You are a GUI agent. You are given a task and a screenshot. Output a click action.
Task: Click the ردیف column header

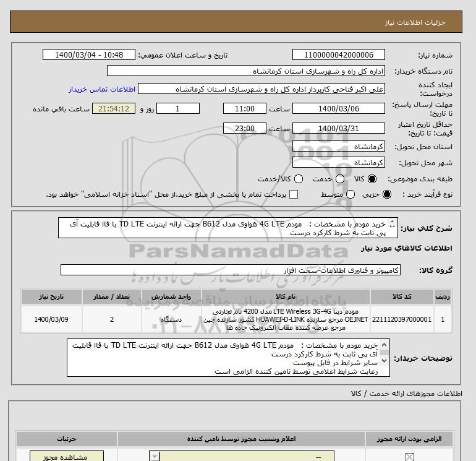coord(443,296)
